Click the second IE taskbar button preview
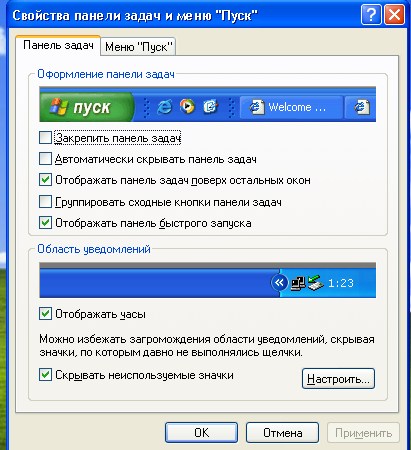This screenshot has width=411, height=450. tap(360, 107)
